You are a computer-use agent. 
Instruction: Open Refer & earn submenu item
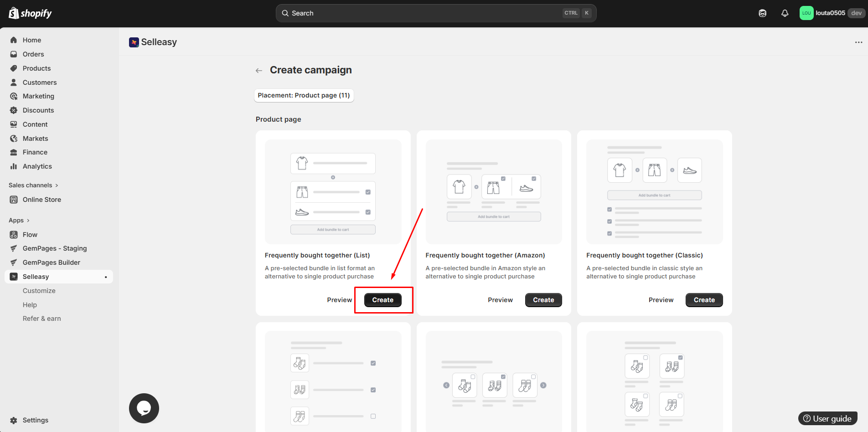(42, 319)
